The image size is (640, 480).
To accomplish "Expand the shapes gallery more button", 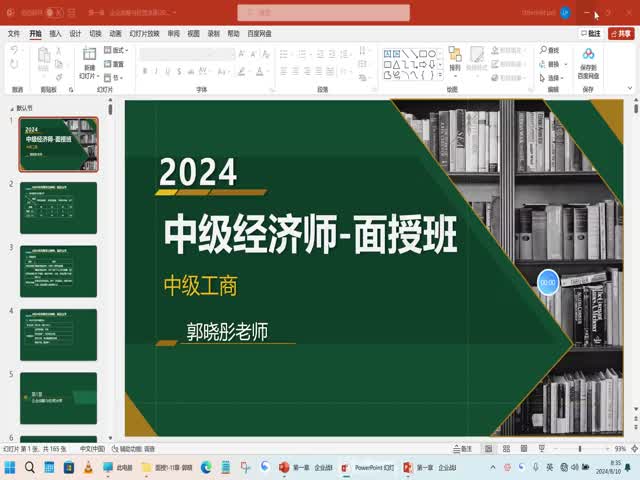I will (x=440, y=75).
